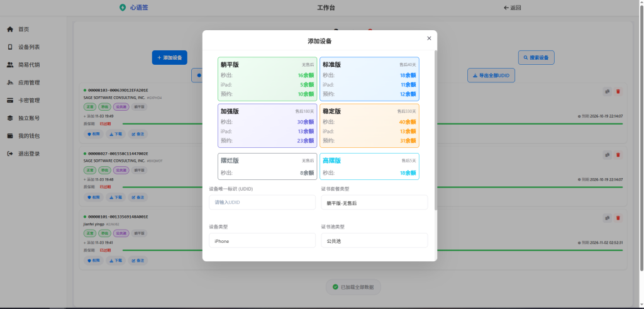644x309 pixels.
Task: Click the blue 添加设备 button
Action: (170, 57)
